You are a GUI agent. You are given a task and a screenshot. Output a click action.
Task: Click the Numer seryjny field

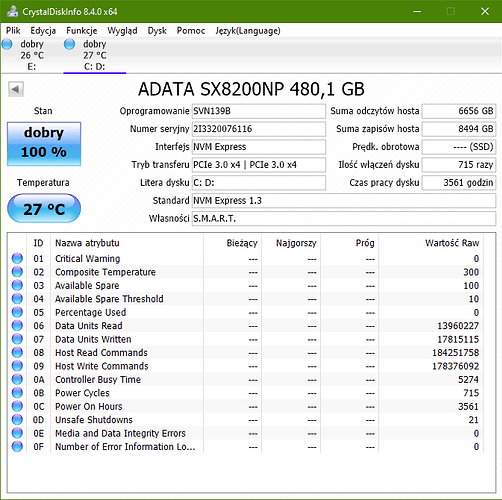tap(259, 129)
